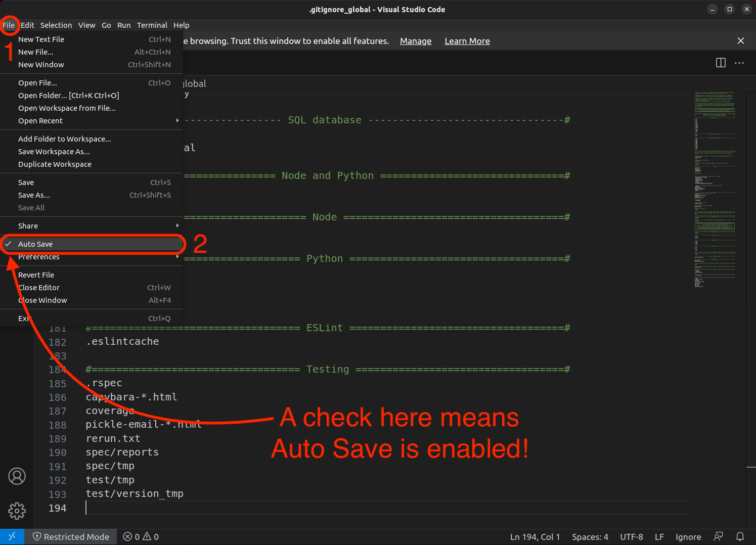This screenshot has width=756, height=545.
Task: Select New Text File menu entry
Action: coord(41,39)
